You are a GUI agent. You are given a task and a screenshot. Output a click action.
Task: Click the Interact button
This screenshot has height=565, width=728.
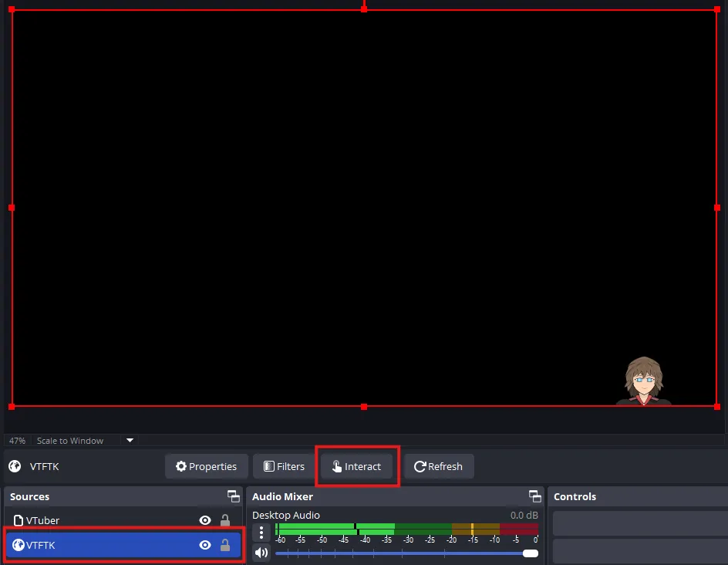point(356,466)
